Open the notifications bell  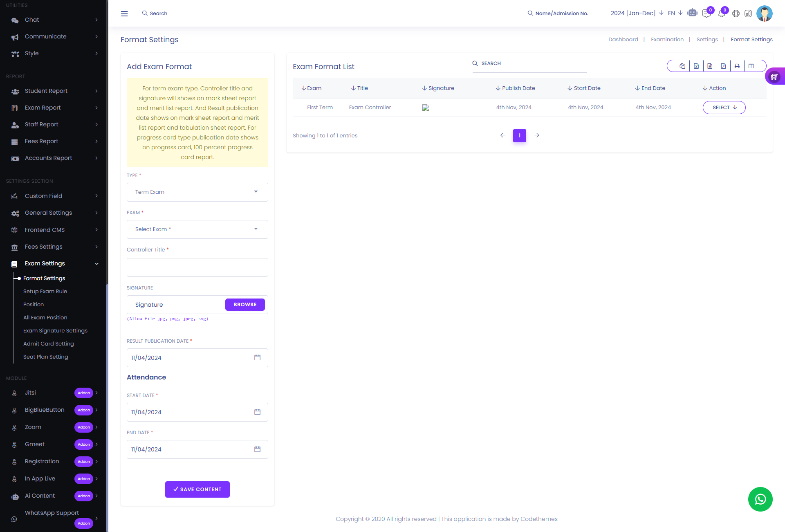[x=722, y=13]
